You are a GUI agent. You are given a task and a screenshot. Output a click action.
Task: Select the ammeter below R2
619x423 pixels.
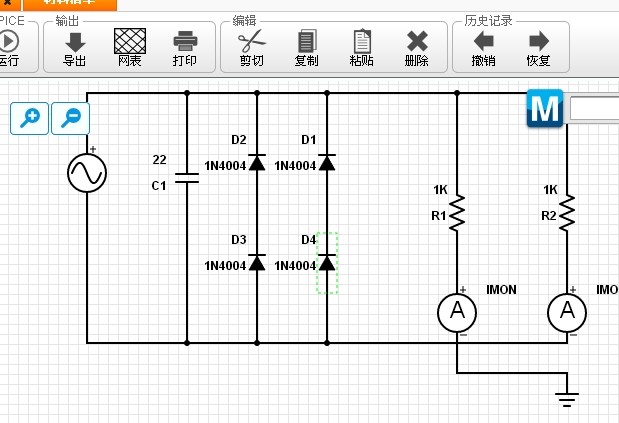pyautogui.click(x=567, y=313)
